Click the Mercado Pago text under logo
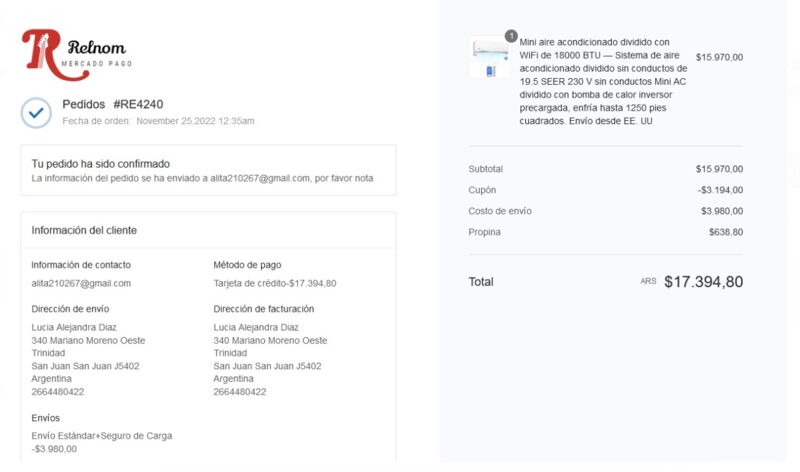Screen dimensions: 800x472 [96, 64]
